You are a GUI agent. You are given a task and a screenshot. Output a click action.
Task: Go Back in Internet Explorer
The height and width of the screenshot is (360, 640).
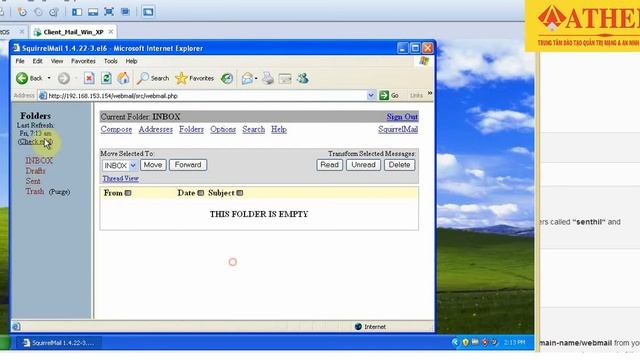point(29,78)
